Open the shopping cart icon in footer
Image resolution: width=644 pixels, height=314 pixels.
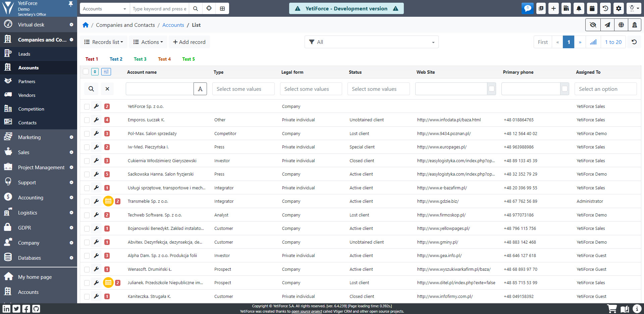pos(612,309)
